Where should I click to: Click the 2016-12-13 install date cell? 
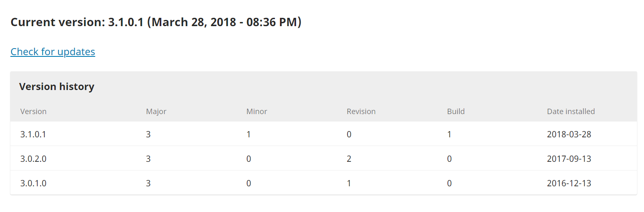(569, 183)
